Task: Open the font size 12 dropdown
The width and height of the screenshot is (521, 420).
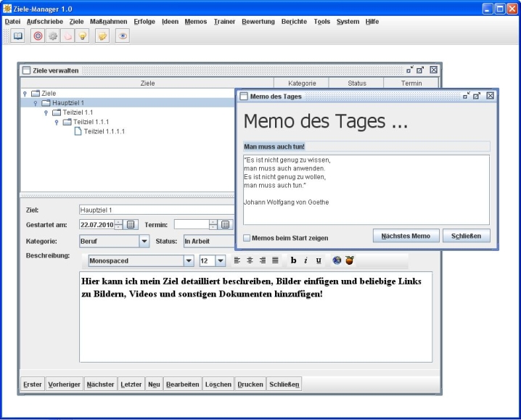Action: click(x=221, y=260)
